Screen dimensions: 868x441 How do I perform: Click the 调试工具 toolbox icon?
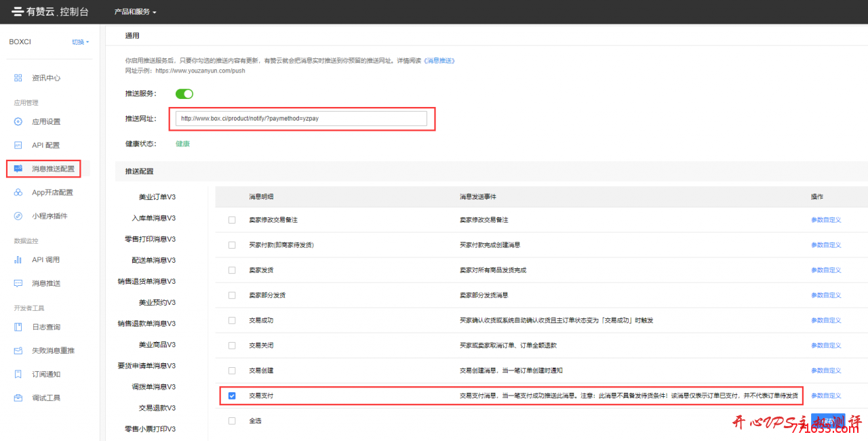click(x=18, y=398)
